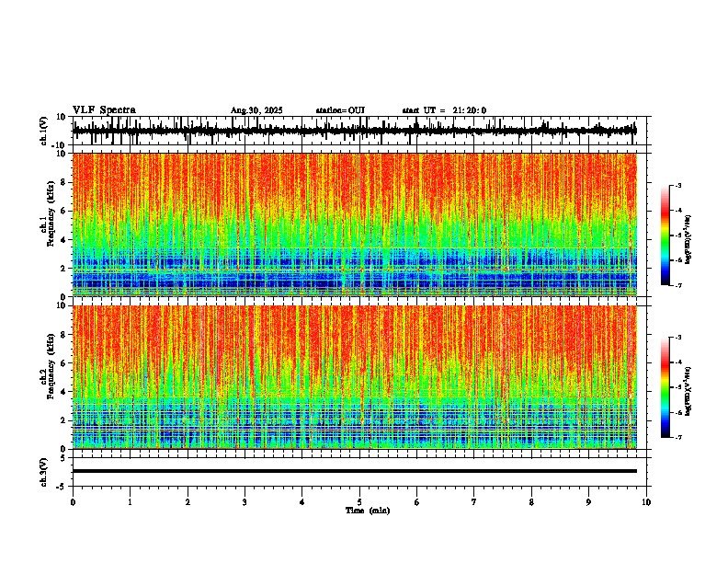This screenshot has height=563, width=728.
Task: Click the ch.1(V) waveform axis label
Action: coord(44,131)
